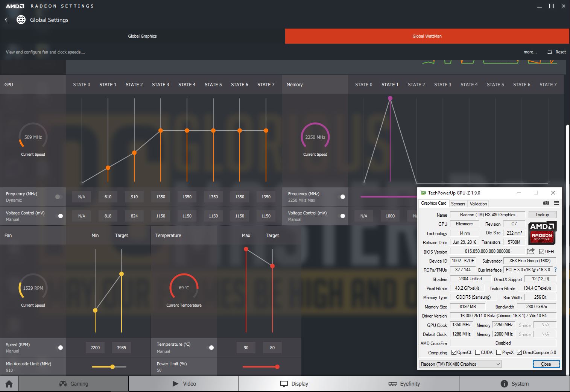The image size is (570, 392).
Task: Open the GPU selection dropdown in GPU-Z
Action: pyautogui.click(x=461, y=364)
